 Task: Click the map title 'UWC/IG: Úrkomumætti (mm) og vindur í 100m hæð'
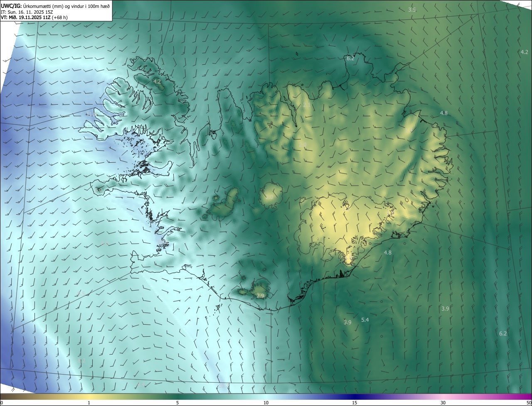pyautogui.click(x=55, y=6)
